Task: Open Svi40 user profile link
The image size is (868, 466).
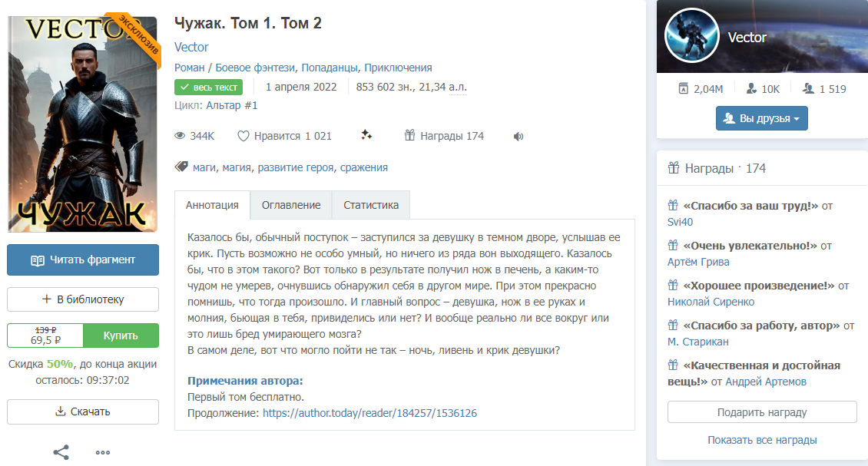Action: (681, 222)
